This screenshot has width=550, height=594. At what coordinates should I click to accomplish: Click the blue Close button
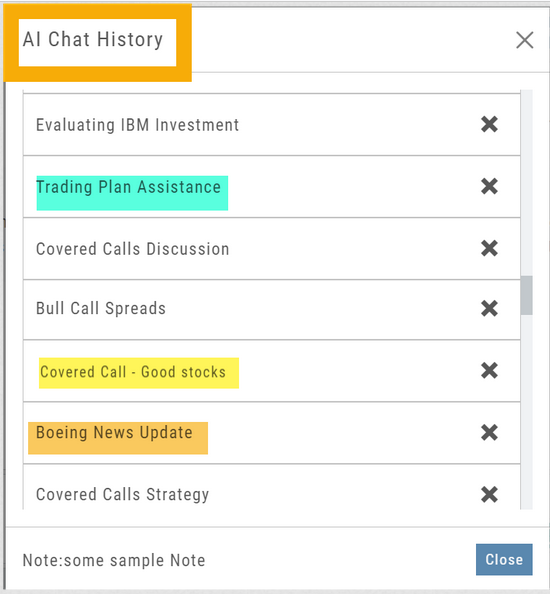click(x=504, y=560)
